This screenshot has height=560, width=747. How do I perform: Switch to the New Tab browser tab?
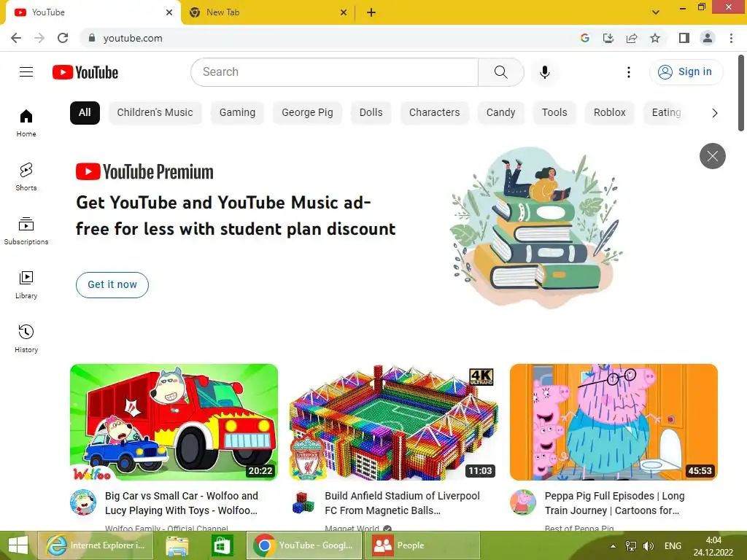click(267, 12)
